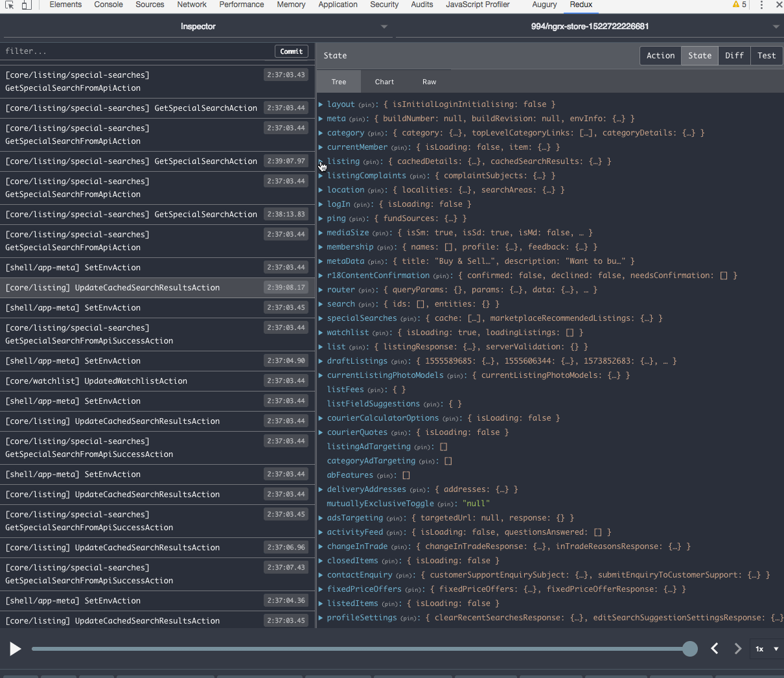Select the inspect element cursor icon

9,5
